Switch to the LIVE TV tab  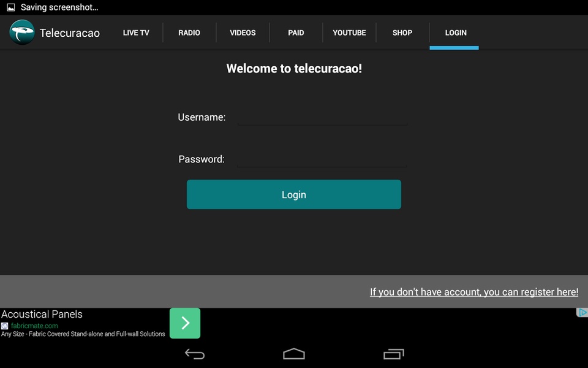(x=136, y=33)
